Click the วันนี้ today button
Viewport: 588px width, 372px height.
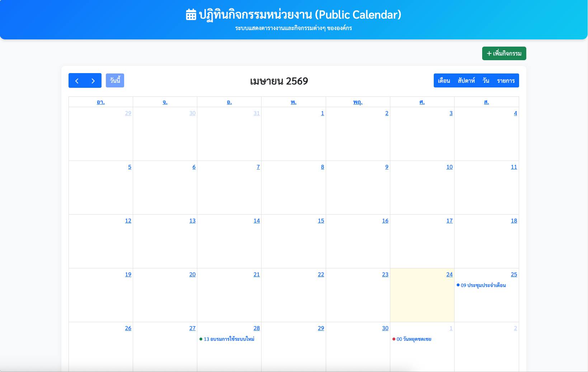click(x=115, y=81)
